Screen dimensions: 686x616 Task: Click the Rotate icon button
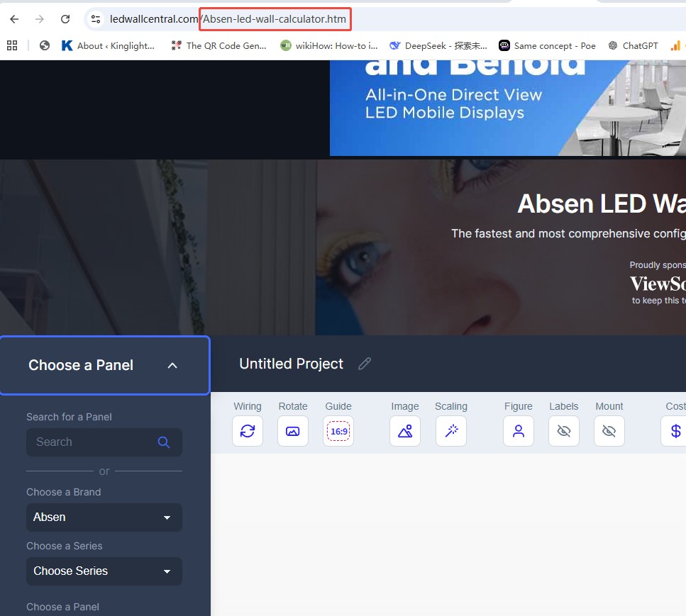[x=293, y=431]
